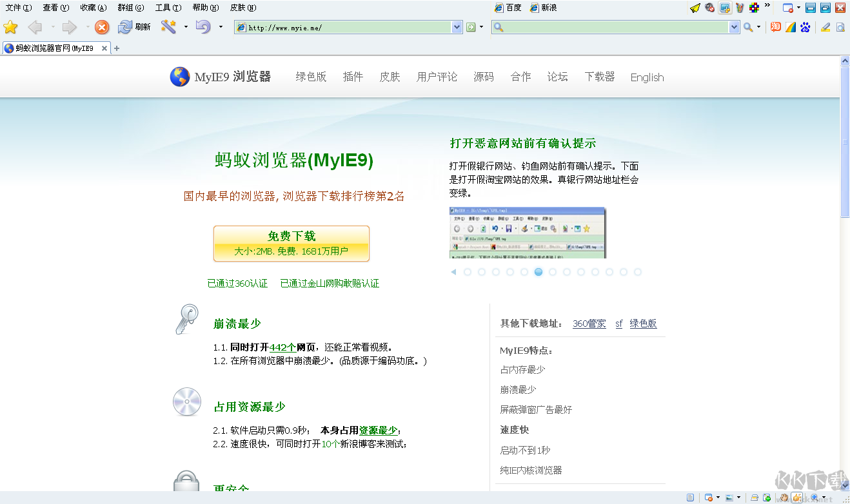The image size is (850, 504).
Task: Click the paper plane icon top right
Action: [695, 8]
